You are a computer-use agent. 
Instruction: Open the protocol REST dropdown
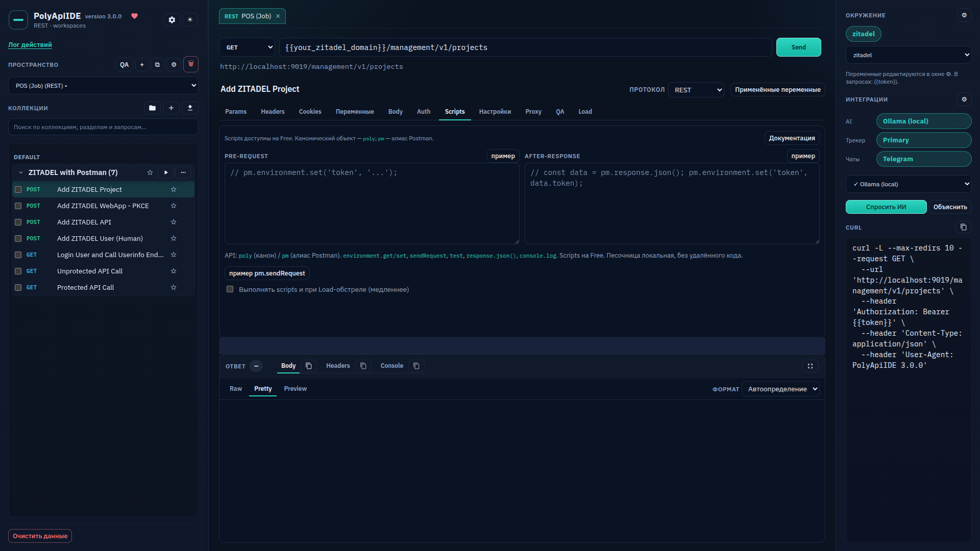(x=696, y=90)
